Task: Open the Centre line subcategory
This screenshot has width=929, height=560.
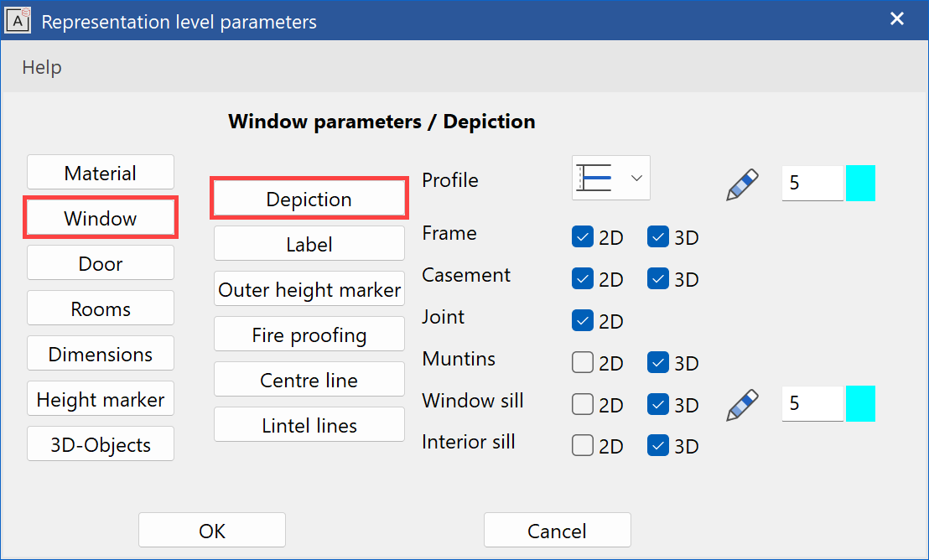Action: 309,379
